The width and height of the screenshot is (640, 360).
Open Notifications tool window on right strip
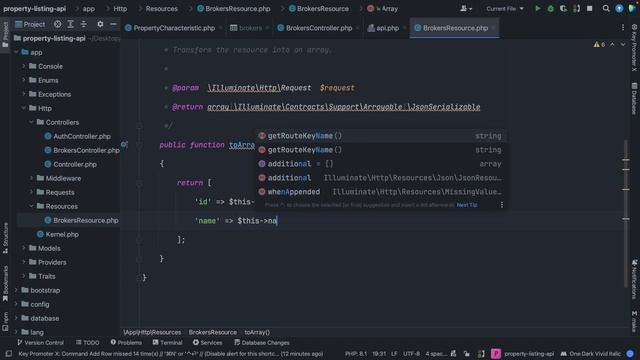pos(634,279)
